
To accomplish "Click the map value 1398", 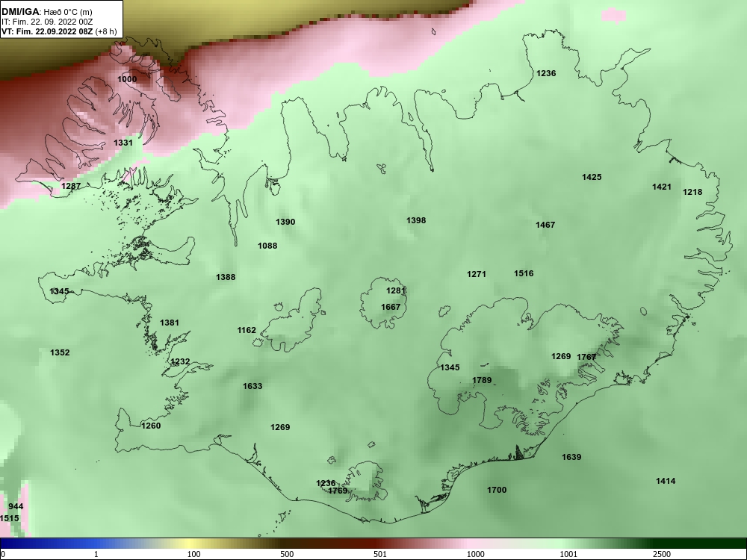I will (x=416, y=220).
